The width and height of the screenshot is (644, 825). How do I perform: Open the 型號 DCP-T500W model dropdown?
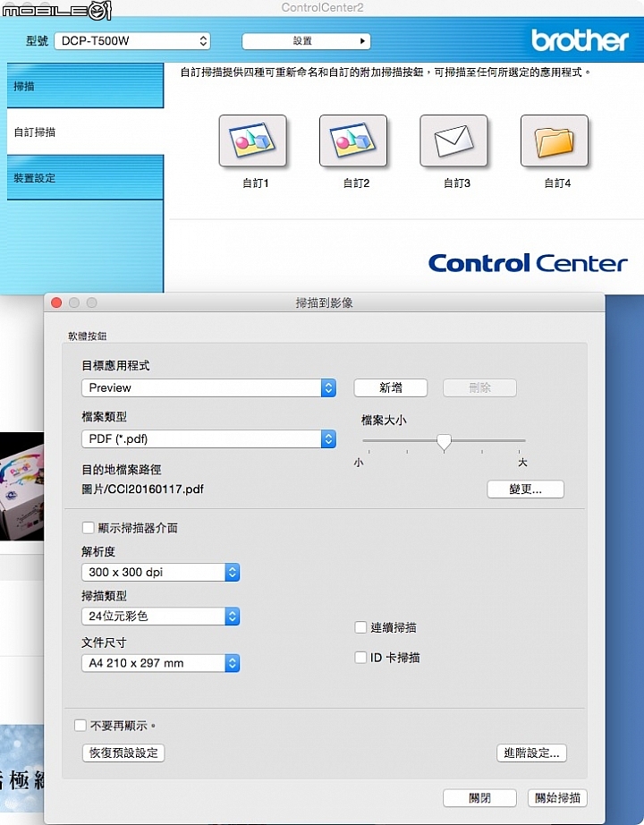coord(132,41)
